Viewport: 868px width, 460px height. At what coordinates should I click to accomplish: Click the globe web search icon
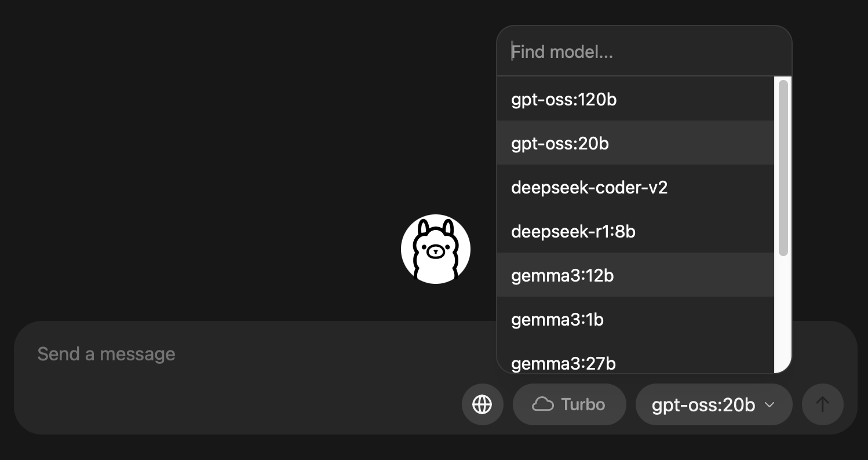click(482, 404)
